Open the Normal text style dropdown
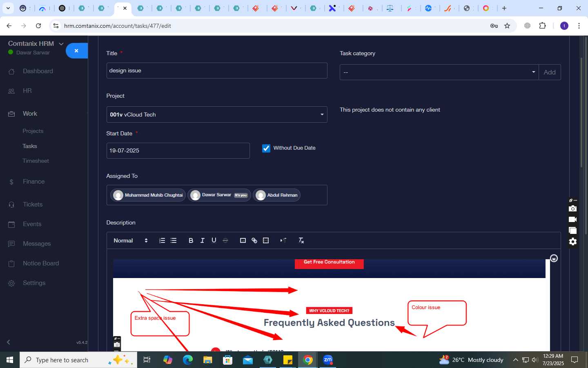Screen dimensions: 588x368 click(131, 240)
